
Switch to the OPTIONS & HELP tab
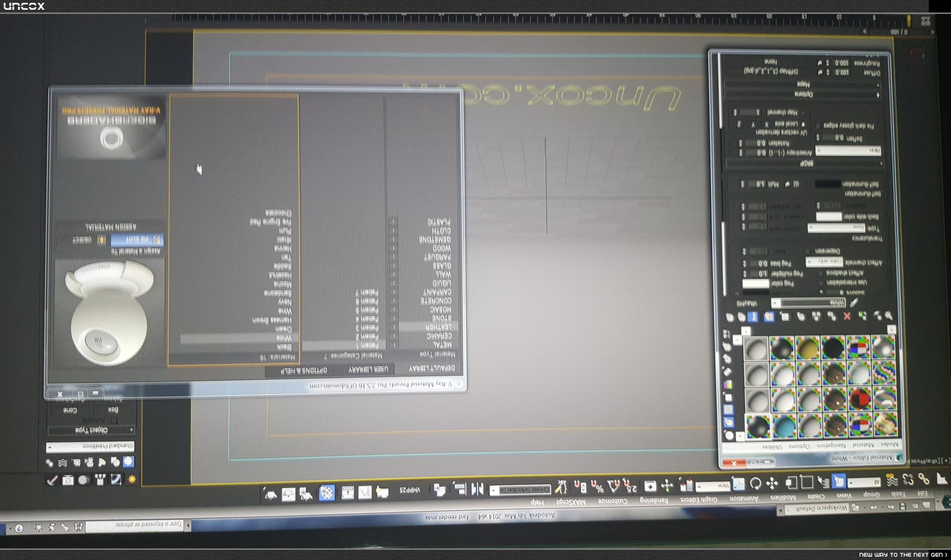coord(304,370)
